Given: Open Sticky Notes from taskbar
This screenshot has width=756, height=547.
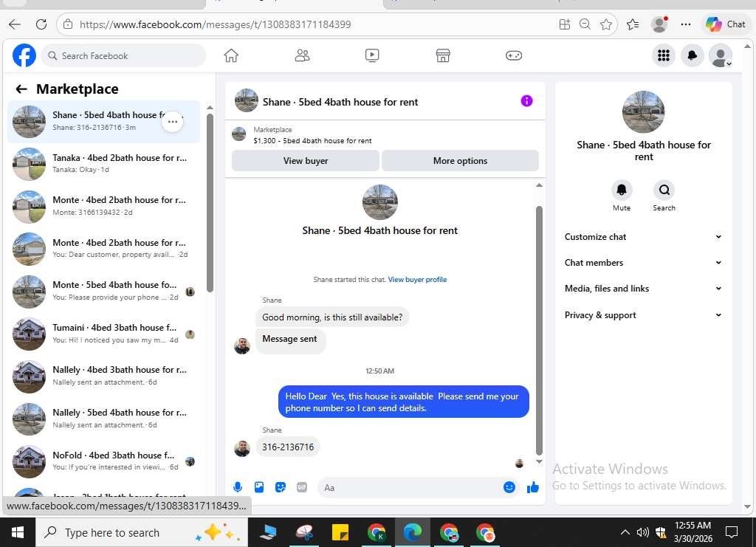Looking at the screenshot, I should [x=340, y=532].
